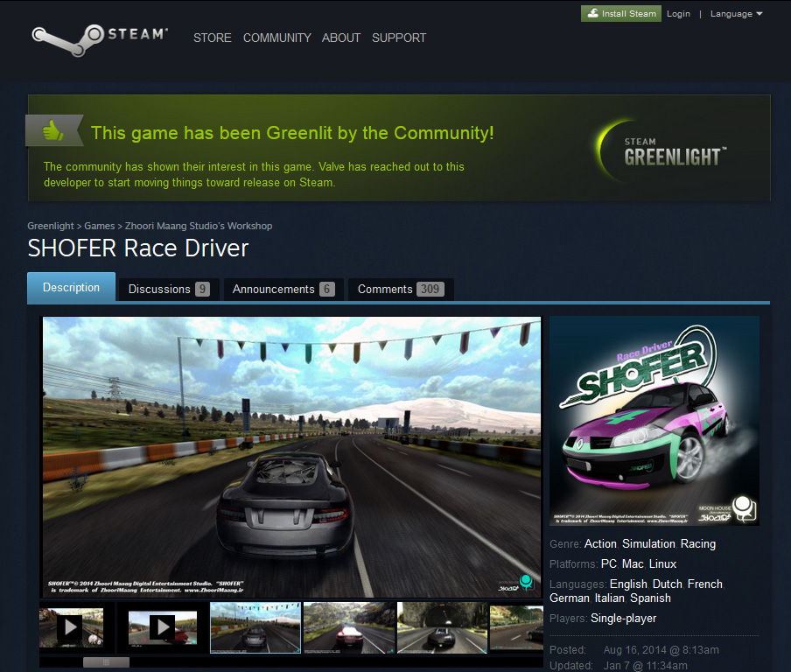Expand the Language dropdown

(x=736, y=14)
